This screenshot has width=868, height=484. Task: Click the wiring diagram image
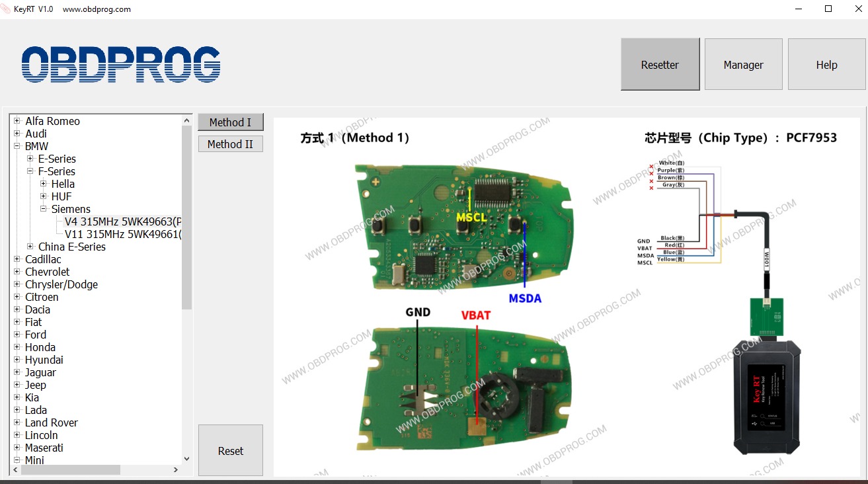567,297
